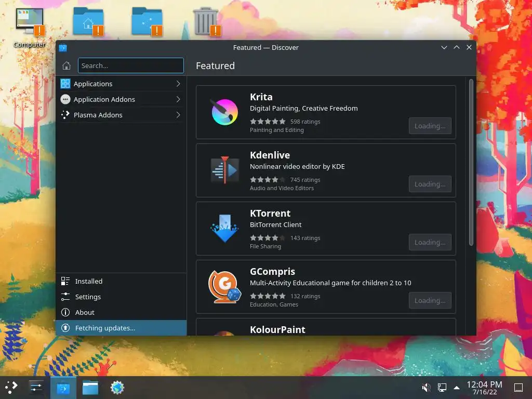Viewport: 532px width, 399px height.
Task: Open the Applications category
Action: [x=121, y=84]
